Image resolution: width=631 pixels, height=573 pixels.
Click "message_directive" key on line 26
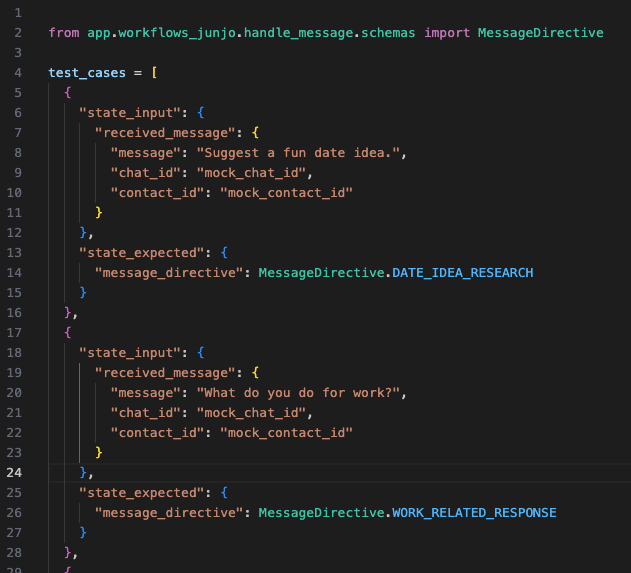coord(169,513)
